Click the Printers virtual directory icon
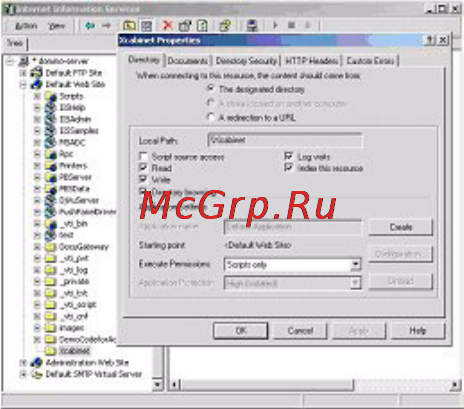 (51, 165)
